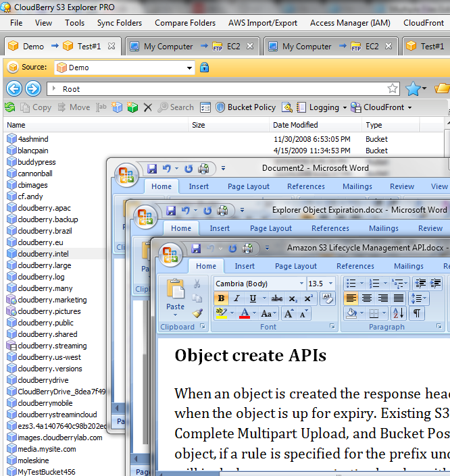Click the Format Painter brush icon
The width and height of the screenshot is (450, 476).
pos(197,313)
